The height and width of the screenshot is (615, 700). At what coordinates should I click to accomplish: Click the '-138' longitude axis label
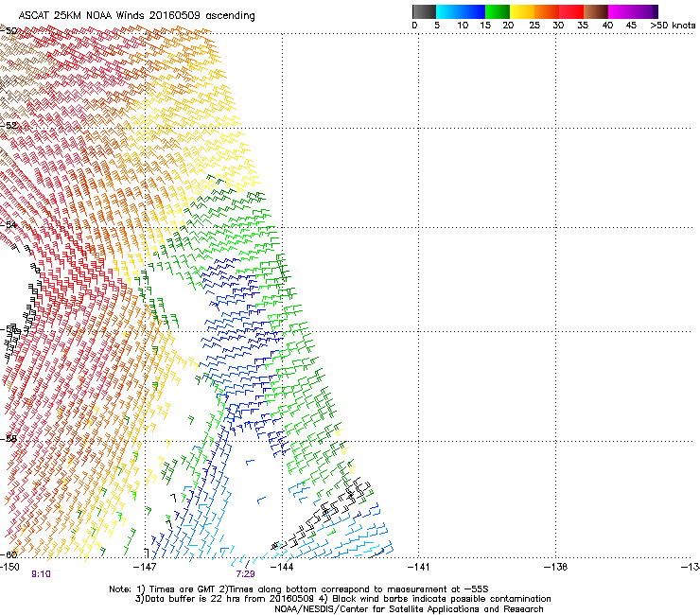pyautogui.click(x=555, y=567)
